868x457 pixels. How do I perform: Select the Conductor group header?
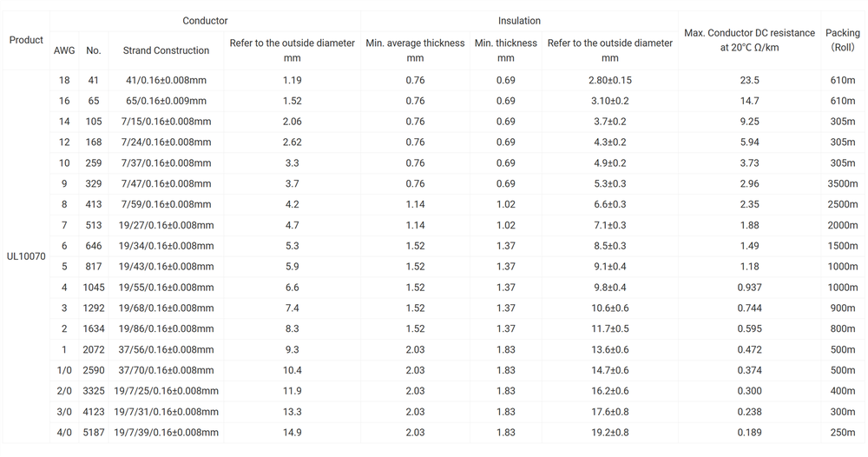(205, 21)
